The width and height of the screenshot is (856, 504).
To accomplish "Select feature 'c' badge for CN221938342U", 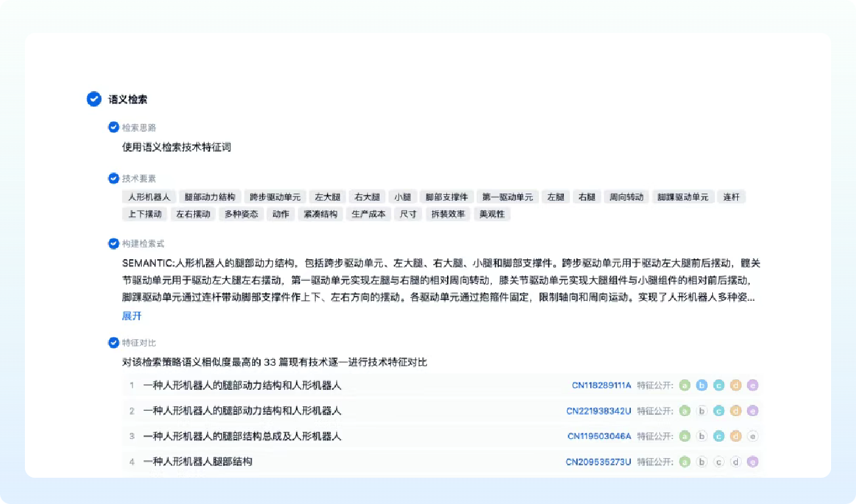I will click(719, 411).
